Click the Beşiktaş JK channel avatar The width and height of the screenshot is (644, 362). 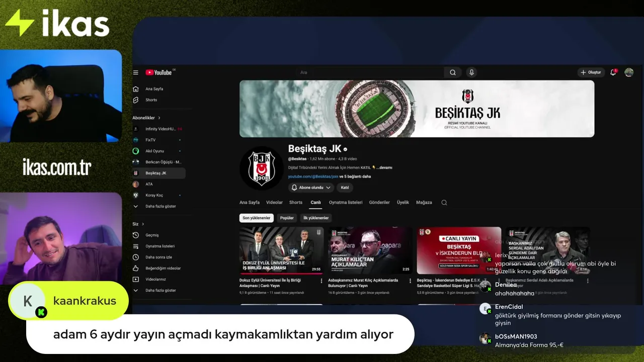tap(262, 169)
